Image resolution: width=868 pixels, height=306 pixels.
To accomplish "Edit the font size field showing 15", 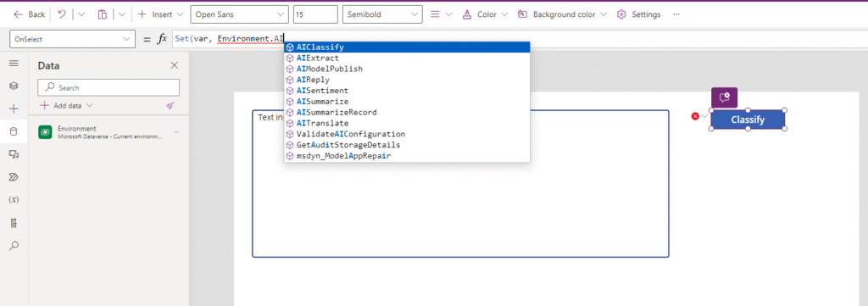I will tap(315, 14).
